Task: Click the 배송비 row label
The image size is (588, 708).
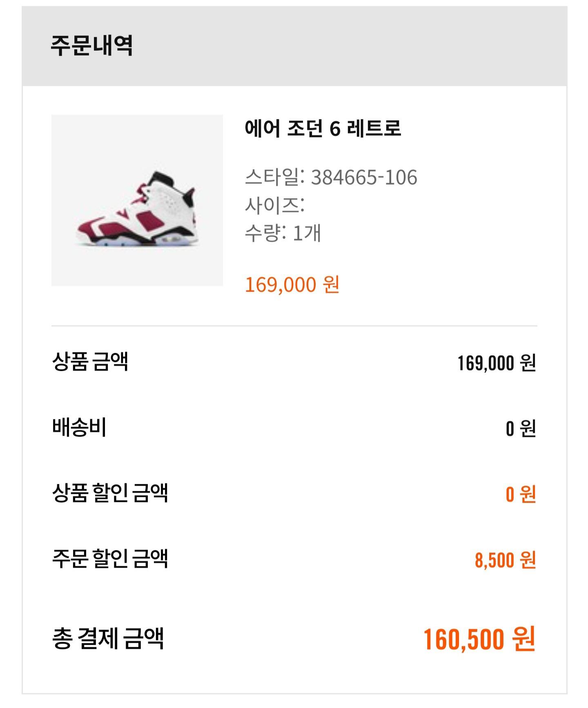Action: coord(79,427)
